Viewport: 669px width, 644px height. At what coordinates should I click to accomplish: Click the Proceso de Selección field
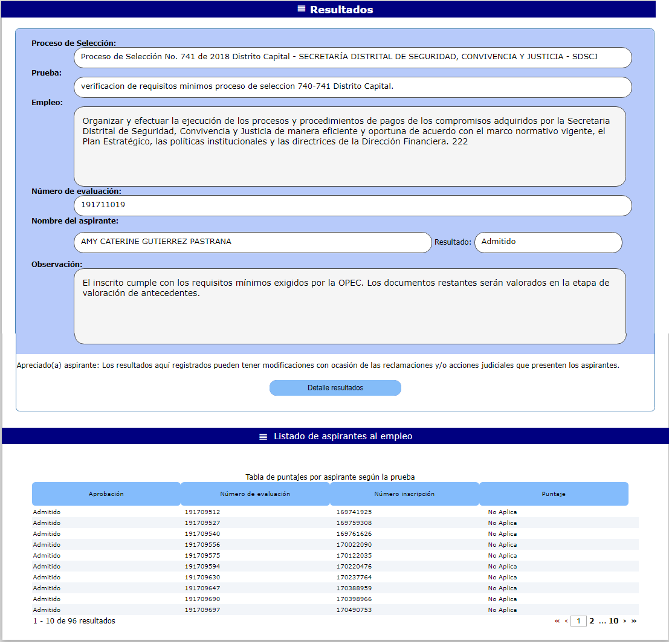[x=352, y=57]
